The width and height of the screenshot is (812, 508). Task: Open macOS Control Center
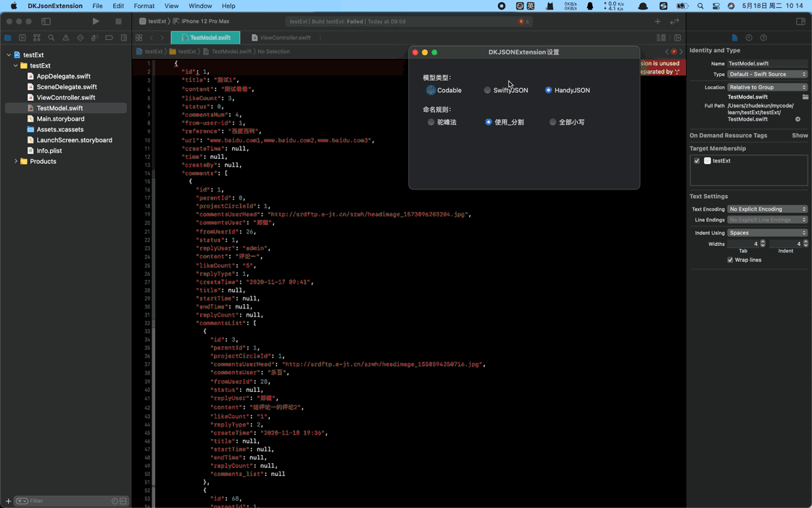716,6
